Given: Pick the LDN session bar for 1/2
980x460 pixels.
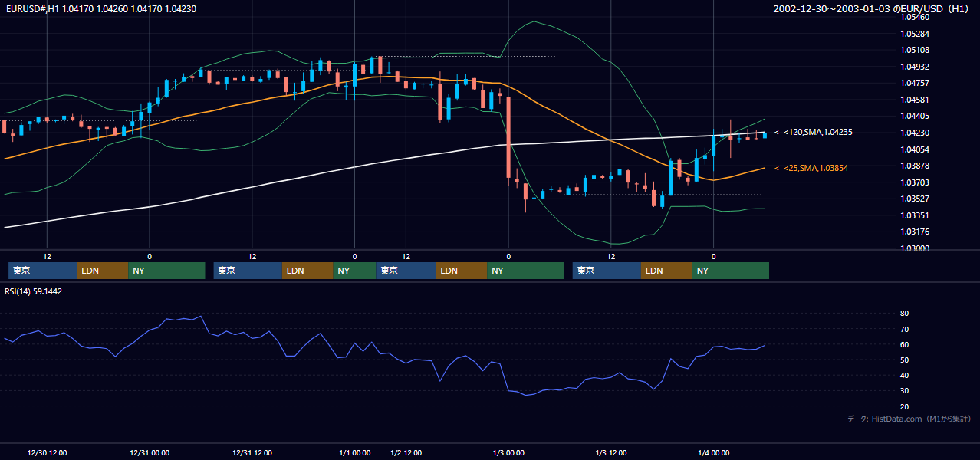Looking at the screenshot, I should pyautogui.click(x=462, y=271).
